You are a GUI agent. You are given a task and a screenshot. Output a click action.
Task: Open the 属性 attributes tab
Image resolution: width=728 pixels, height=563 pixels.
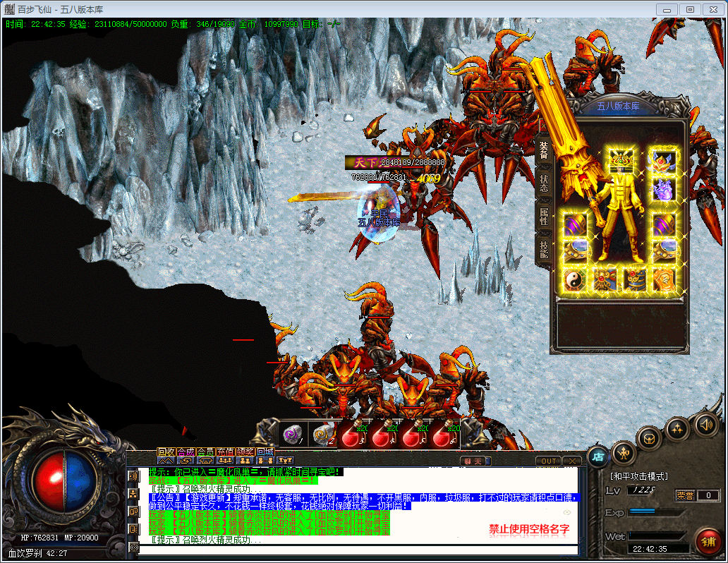544,217
